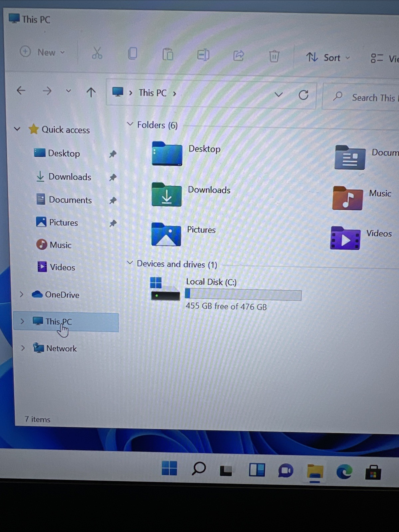
Task: Open taskbar Search magnifier
Action: coord(199,469)
